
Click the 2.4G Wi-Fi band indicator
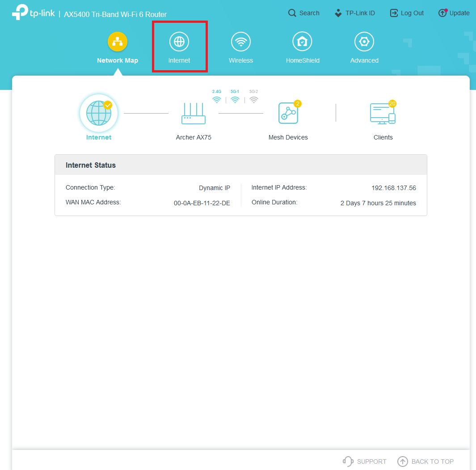click(217, 97)
